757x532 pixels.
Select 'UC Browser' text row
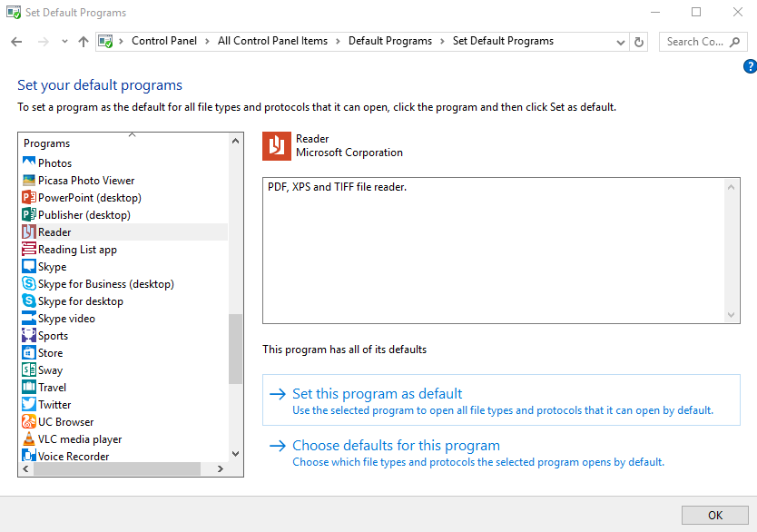(65, 422)
